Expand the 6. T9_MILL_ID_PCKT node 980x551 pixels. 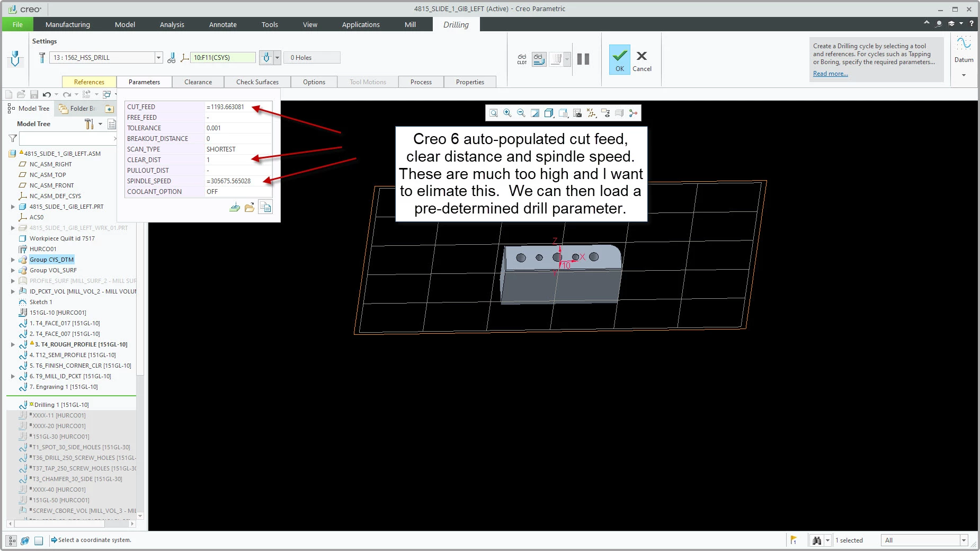tap(13, 376)
